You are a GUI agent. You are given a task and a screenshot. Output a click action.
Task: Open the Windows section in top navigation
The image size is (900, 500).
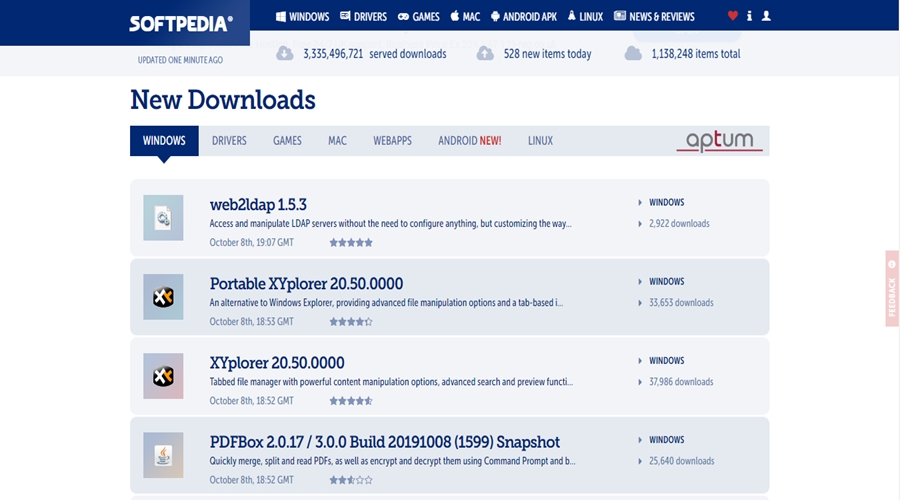[x=302, y=17]
